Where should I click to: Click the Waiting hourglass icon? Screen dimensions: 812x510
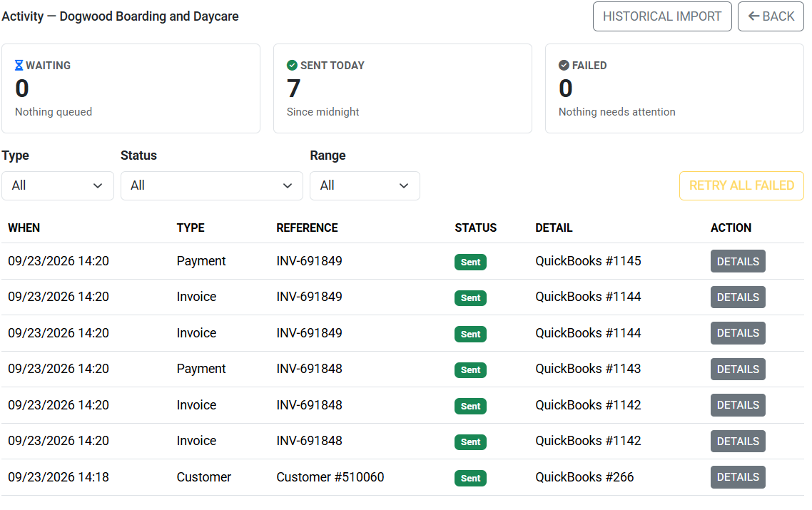(x=19, y=65)
